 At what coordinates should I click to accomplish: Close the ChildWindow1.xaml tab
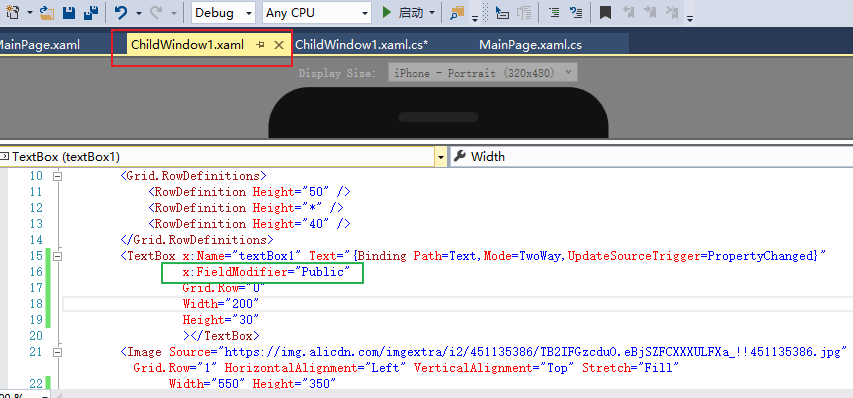pos(279,45)
